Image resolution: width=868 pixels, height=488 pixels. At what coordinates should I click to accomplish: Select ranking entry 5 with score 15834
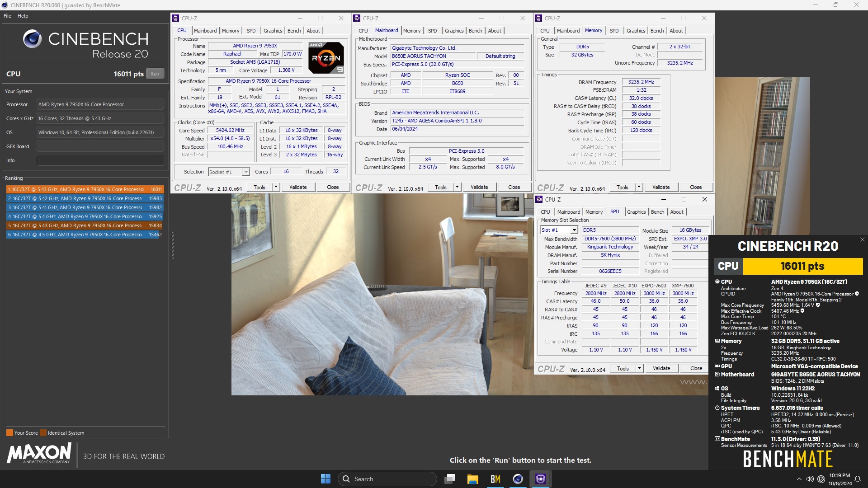tap(85, 225)
